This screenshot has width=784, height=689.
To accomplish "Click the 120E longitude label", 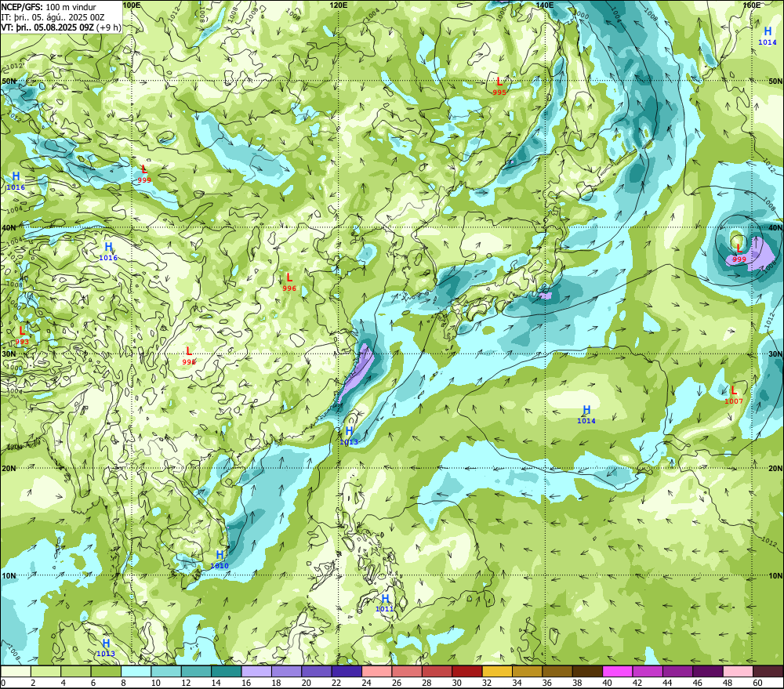I will coord(339,5).
